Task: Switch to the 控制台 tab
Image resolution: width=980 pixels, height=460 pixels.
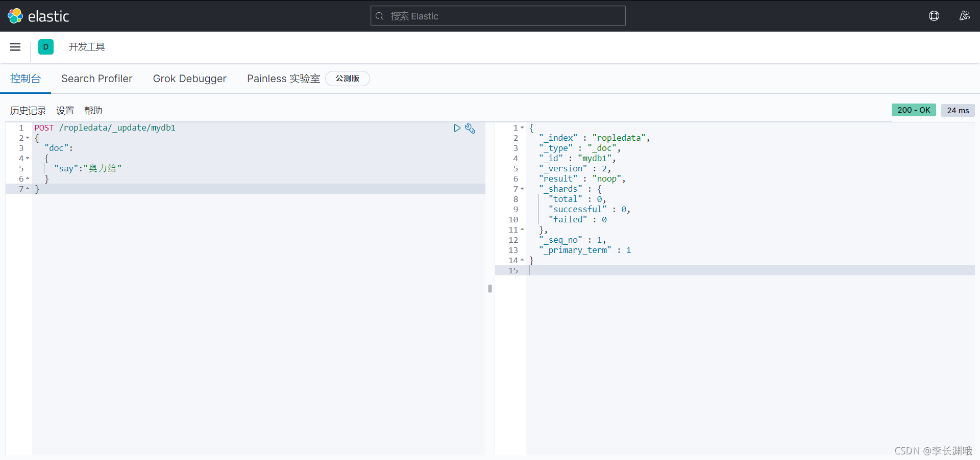Action: point(26,79)
